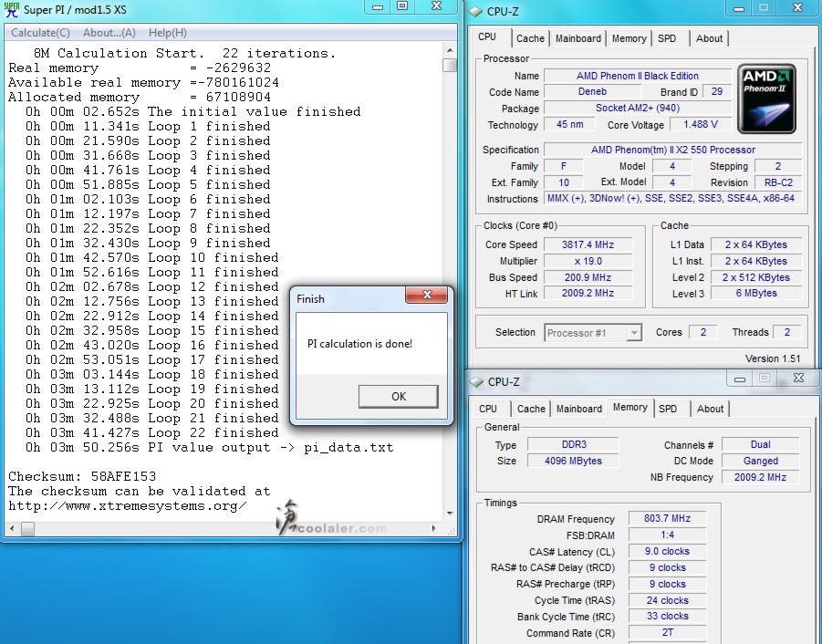Click the Memory Type value DDR3

pos(573,444)
